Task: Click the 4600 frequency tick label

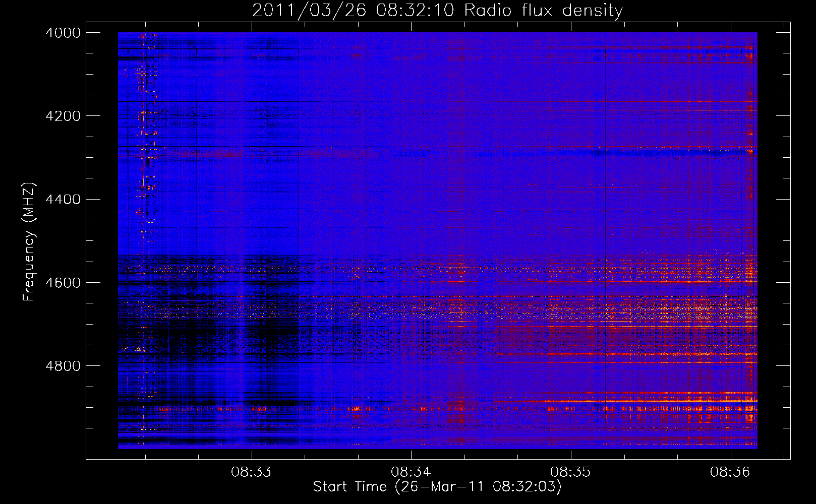Action: (x=63, y=283)
